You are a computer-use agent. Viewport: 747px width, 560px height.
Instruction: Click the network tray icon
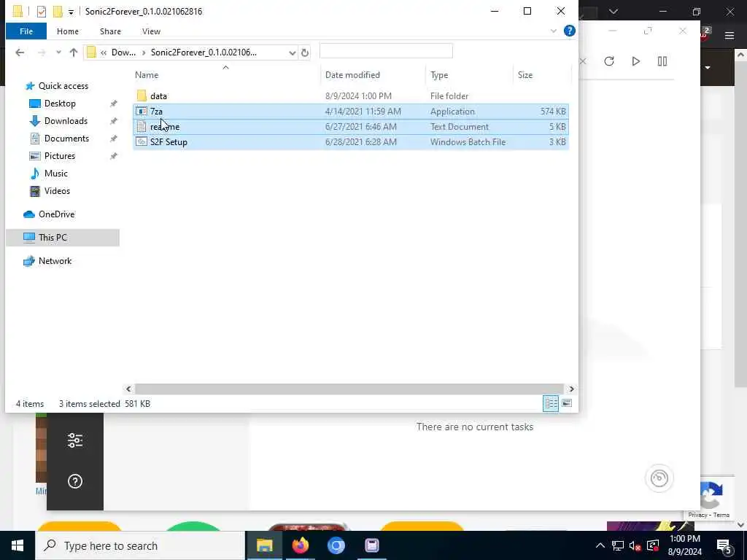pos(617,545)
